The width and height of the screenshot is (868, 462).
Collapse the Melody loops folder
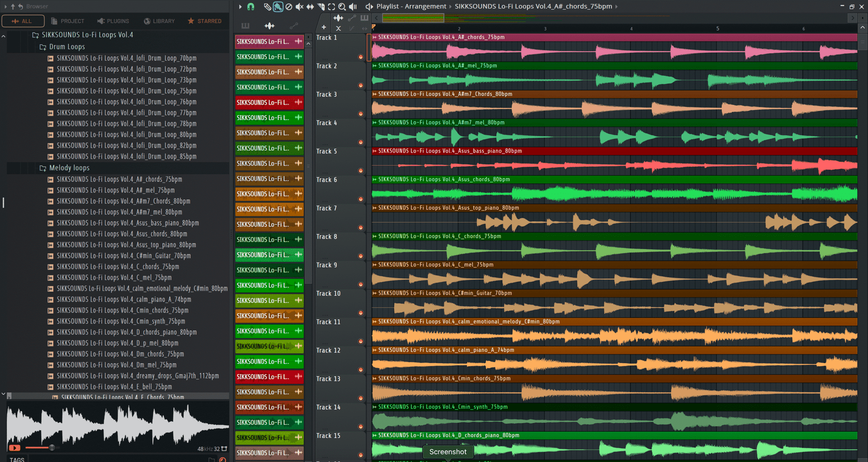pos(64,168)
